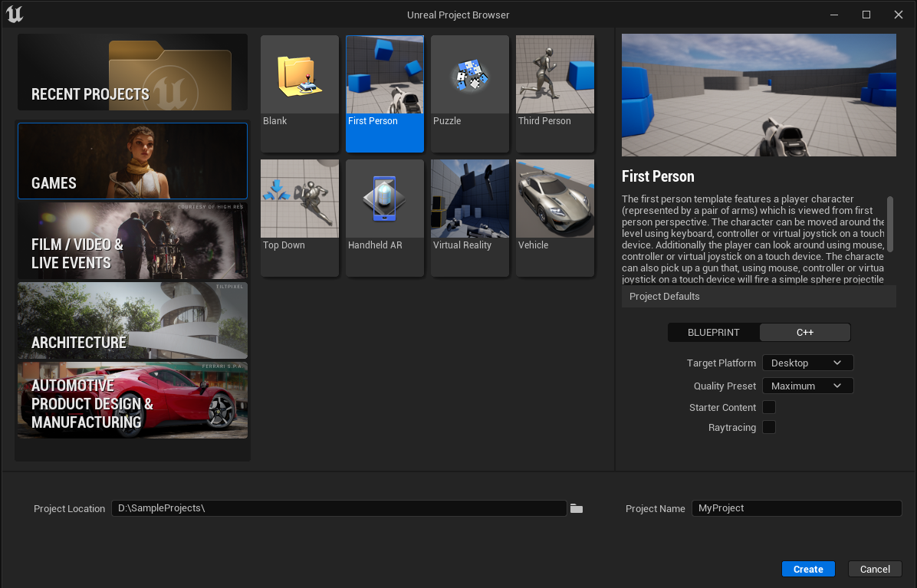This screenshot has height=588, width=917.
Task: Click the Project Name input field
Action: 796,508
